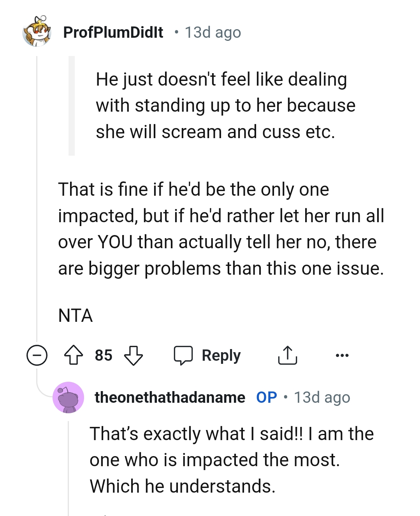This screenshot has height=516, width=420.
Task: Open ProfPlumDidIt's profile
Action: (x=113, y=32)
